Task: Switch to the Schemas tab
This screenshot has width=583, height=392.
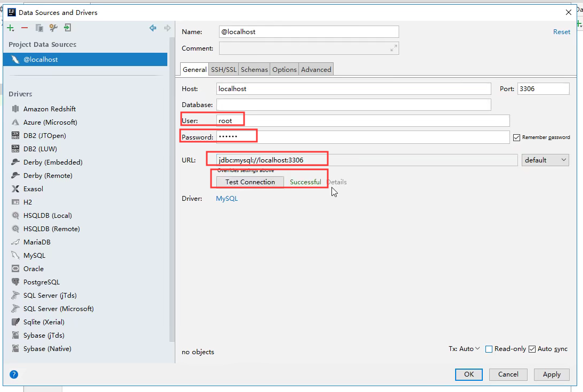Action: click(x=254, y=69)
